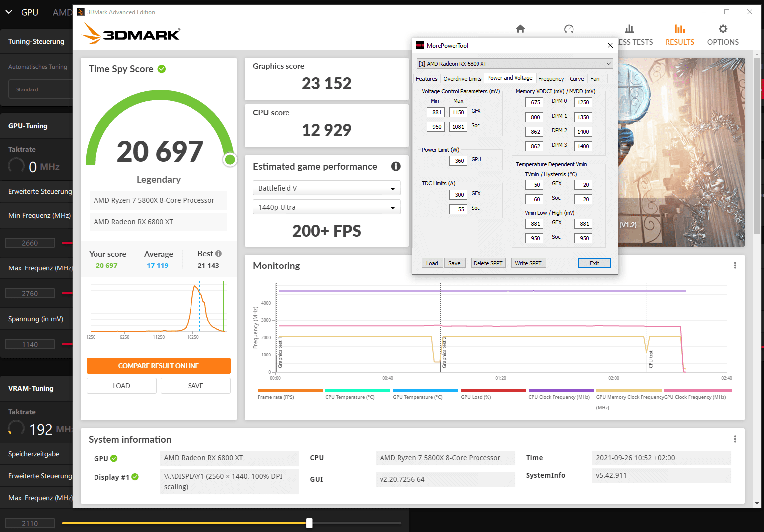Screen dimensions: 764x532
Task: Click the LOAD button under the score chart
Action: click(121, 386)
